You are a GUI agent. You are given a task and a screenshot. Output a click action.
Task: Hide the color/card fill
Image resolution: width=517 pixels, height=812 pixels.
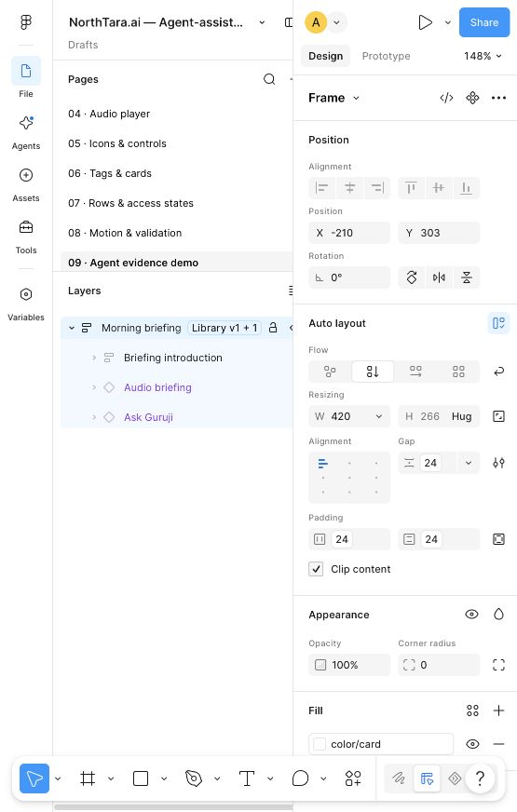pyautogui.click(x=472, y=744)
